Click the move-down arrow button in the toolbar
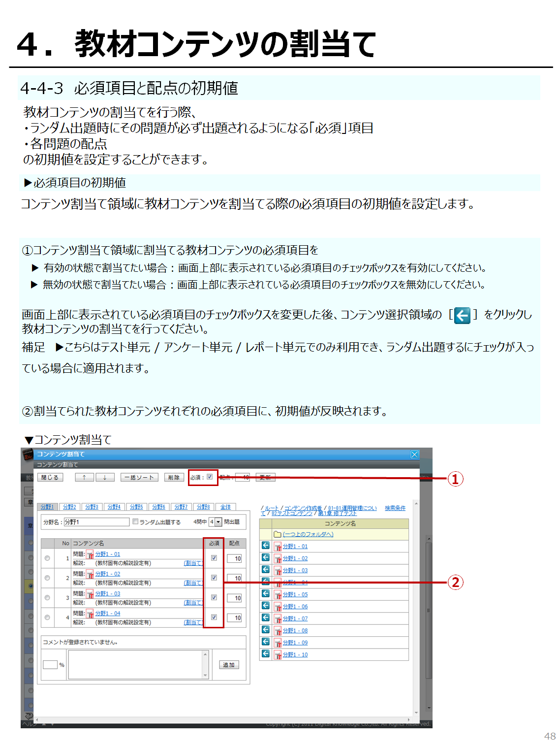This screenshot has width=560, height=747. point(105,477)
